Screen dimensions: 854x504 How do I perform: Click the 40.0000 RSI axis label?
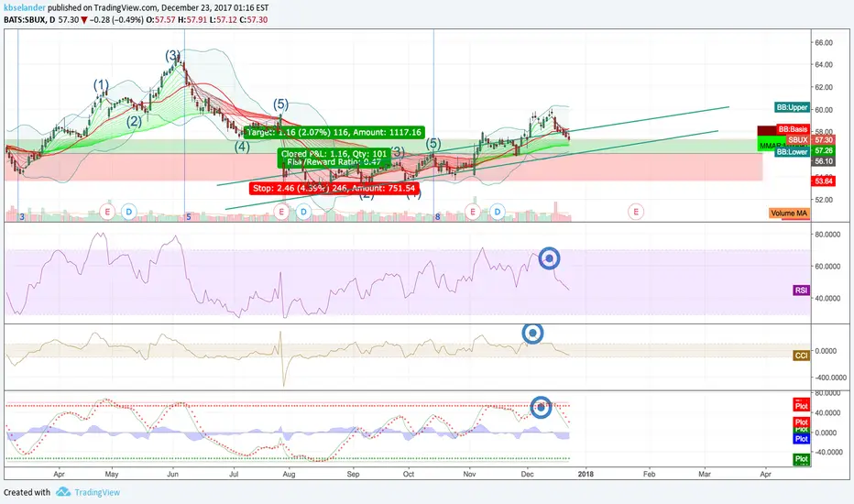click(827, 298)
